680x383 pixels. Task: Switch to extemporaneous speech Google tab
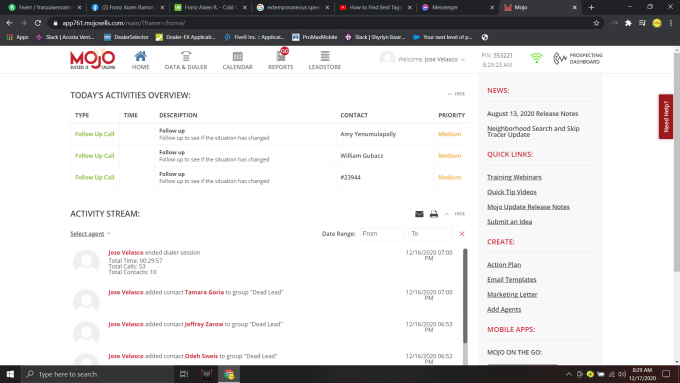click(x=293, y=7)
